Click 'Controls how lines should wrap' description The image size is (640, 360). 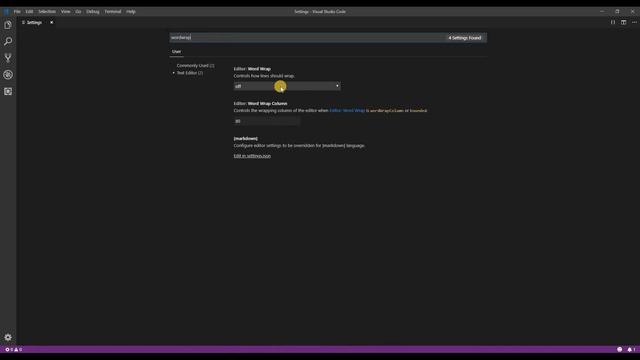pyautogui.click(x=264, y=76)
